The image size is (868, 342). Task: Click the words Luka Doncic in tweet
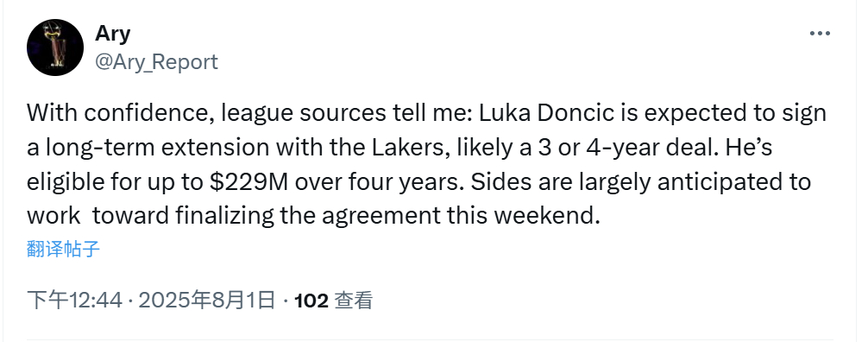click(552, 113)
